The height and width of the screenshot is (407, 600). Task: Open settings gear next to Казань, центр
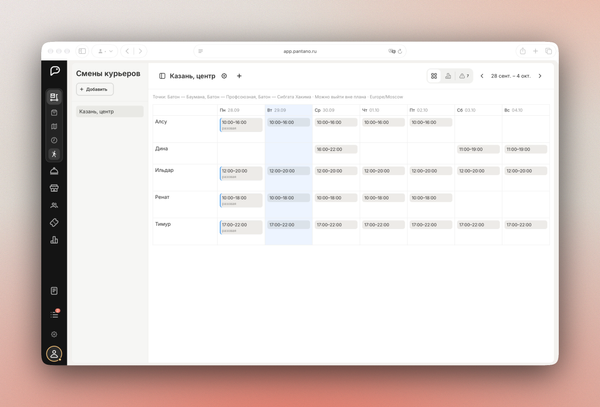tap(224, 76)
